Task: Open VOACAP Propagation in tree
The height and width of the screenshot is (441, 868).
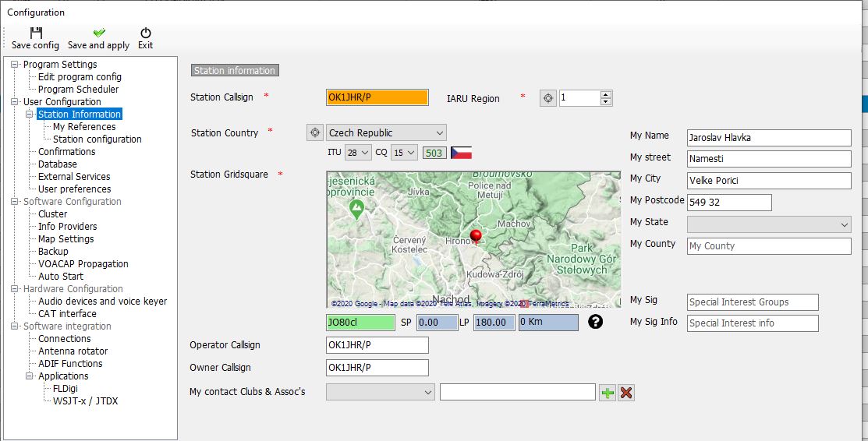Action: click(x=83, y=264)
